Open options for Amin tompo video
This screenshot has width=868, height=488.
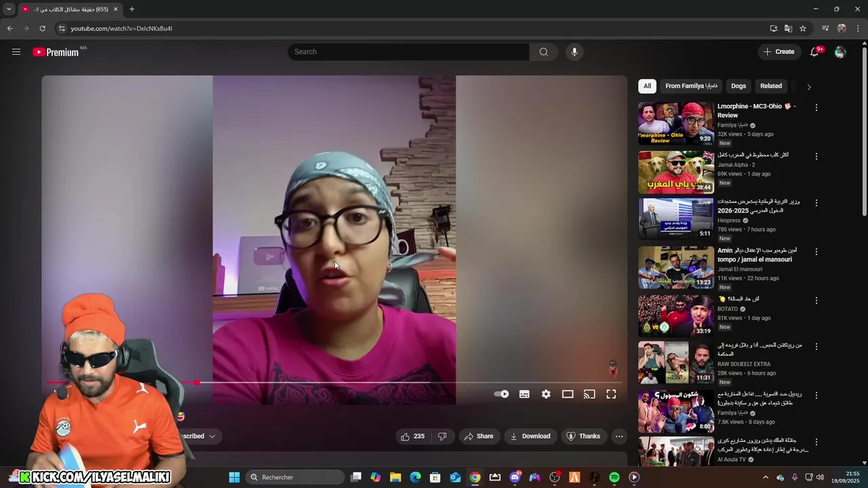click(816, 252)
